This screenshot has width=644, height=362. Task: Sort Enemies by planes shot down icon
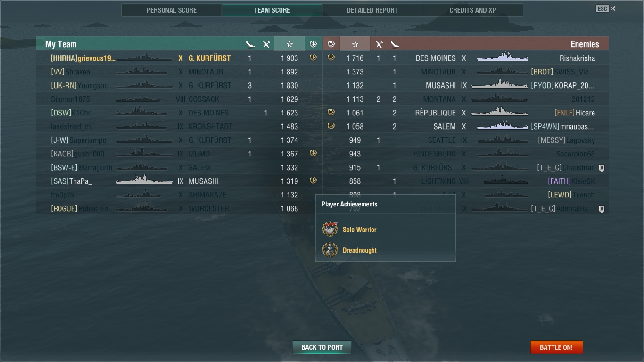(379, 44)
